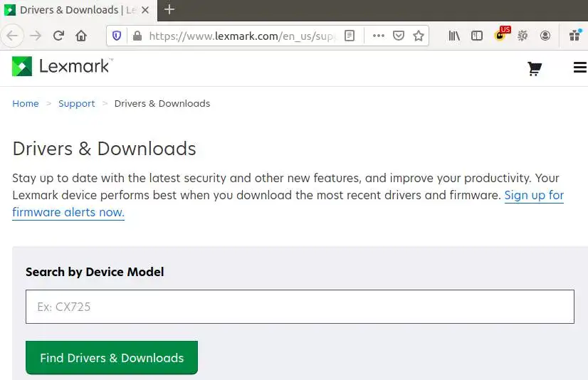Save page to Pocket icon
588x380 pixels.
pos(398,36)
